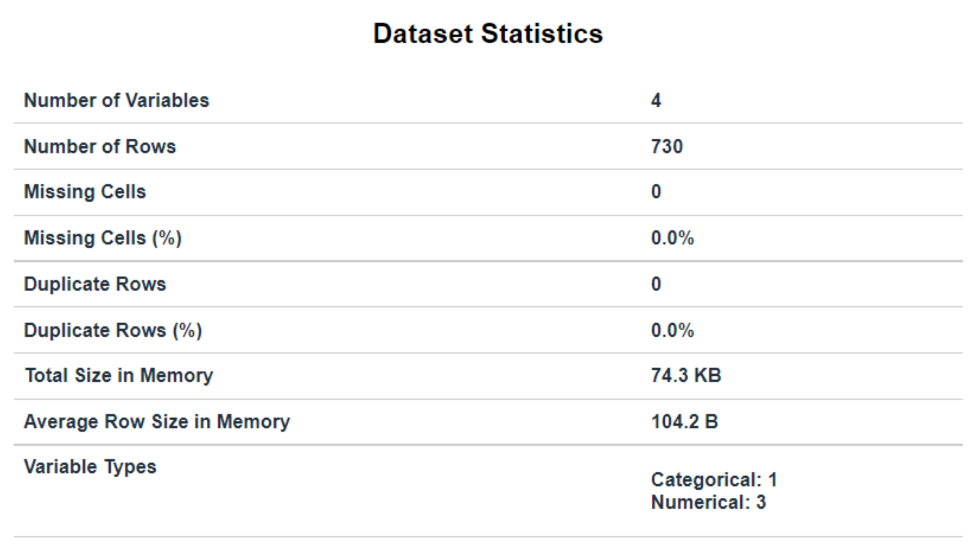Select the 74.3 KB memory value
This screenshot has height=558, width=980.
point(686,375)
